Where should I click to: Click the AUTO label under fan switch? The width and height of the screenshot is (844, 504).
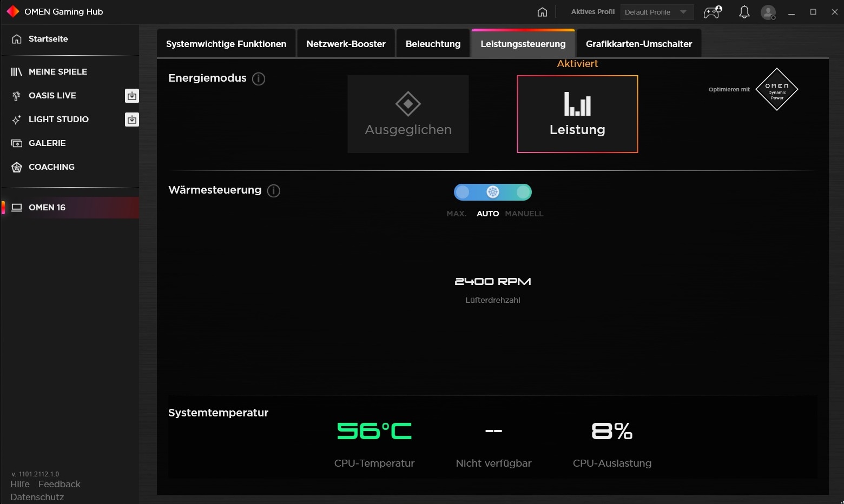[x=488, y=214]
